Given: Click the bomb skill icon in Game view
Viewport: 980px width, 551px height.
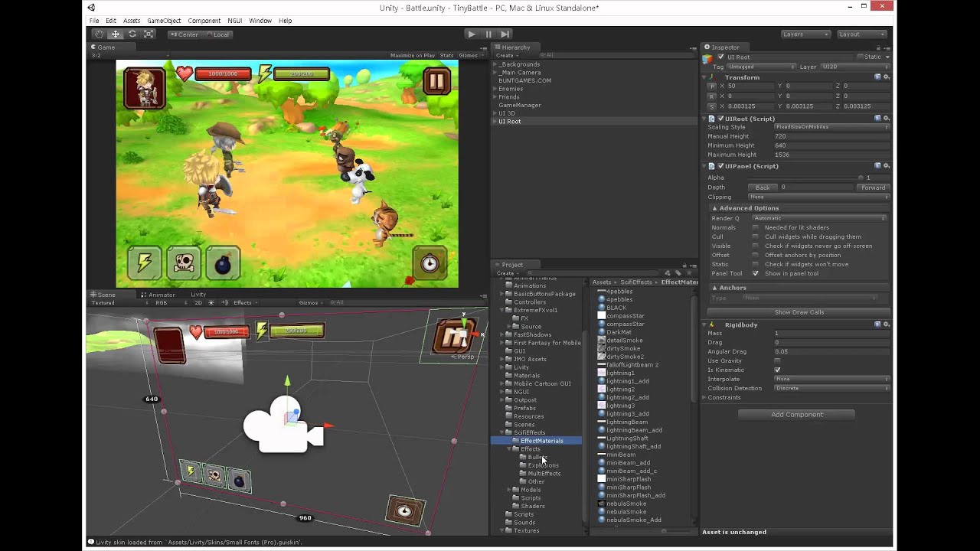Looking at the screenshot, I should (x=223, y=262).
